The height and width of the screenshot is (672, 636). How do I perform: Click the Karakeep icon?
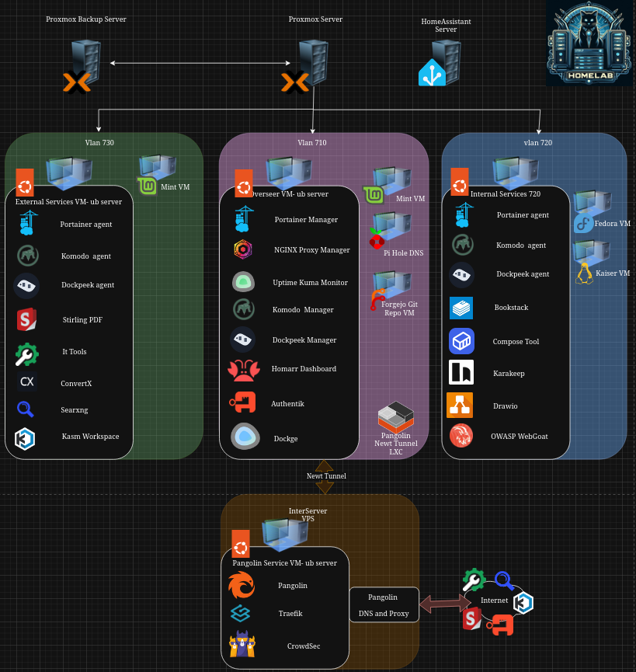coord(461,373)
